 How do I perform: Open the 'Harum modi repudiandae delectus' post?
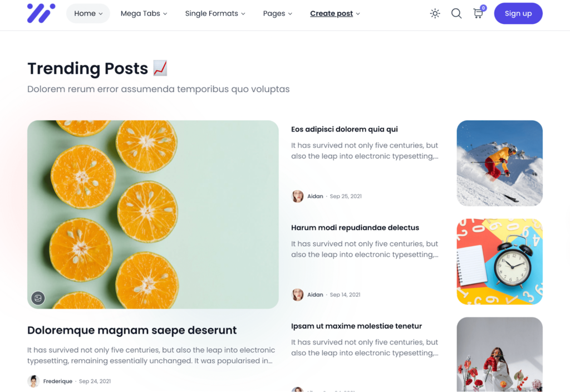point(355,228)
